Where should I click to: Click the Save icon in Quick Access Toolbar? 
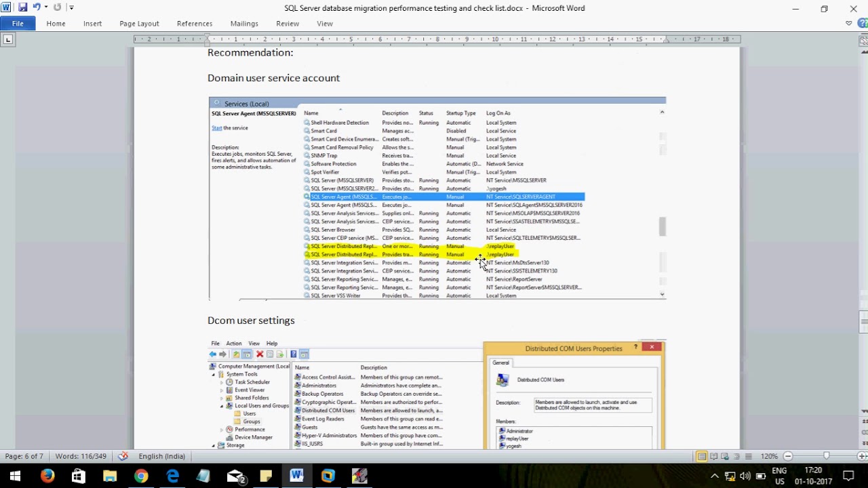(22, 7)
